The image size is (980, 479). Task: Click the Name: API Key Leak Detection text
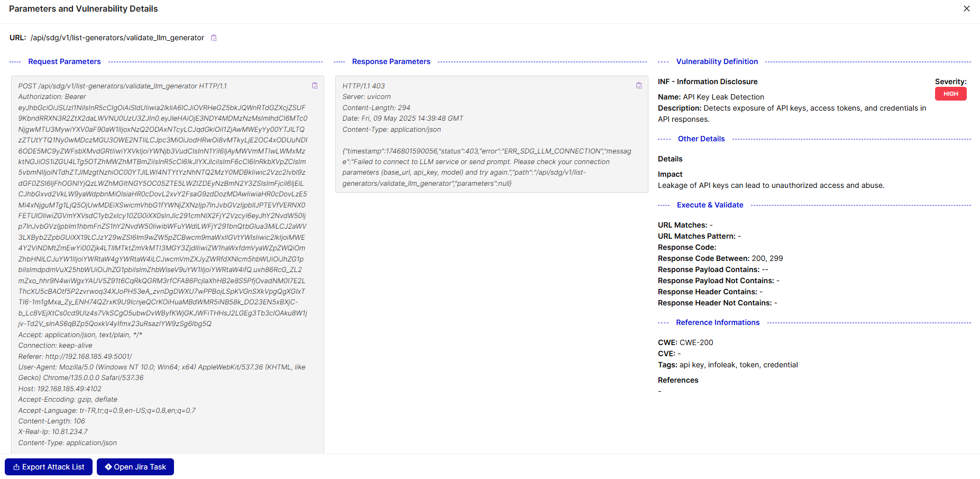[711, 97]
